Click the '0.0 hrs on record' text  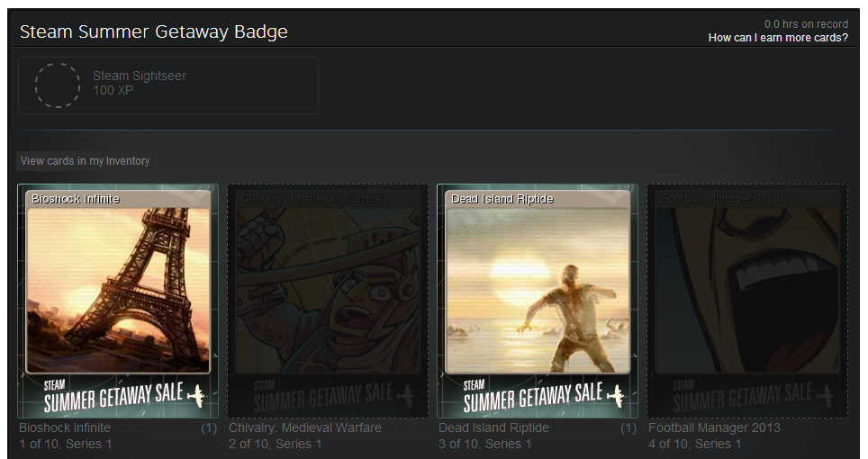(x=806, y=23)
